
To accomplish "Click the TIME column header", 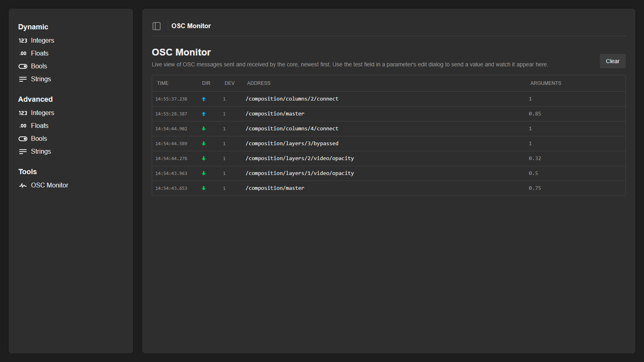I will pos(163,83).
